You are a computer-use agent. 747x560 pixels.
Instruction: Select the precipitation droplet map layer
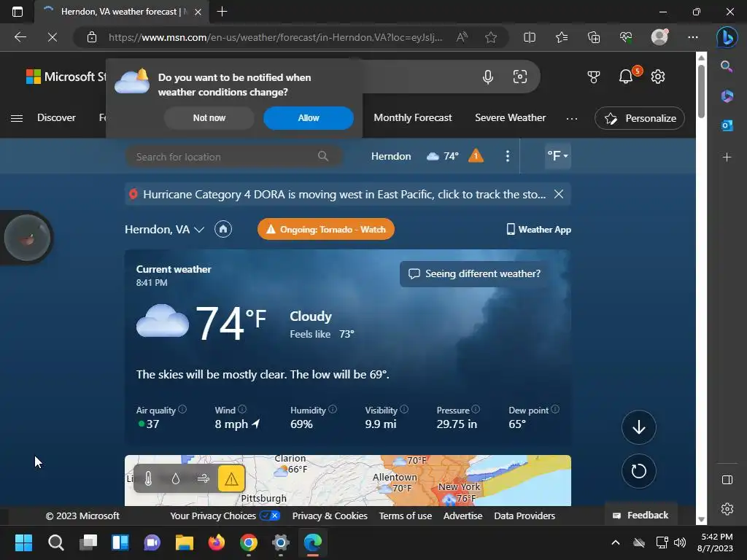[x=176, y=478]
